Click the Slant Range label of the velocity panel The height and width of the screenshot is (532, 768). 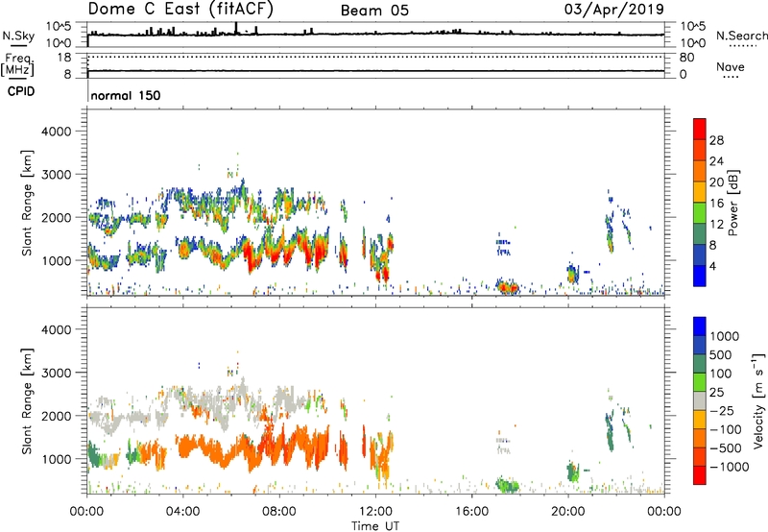click(x=27, y=400)
